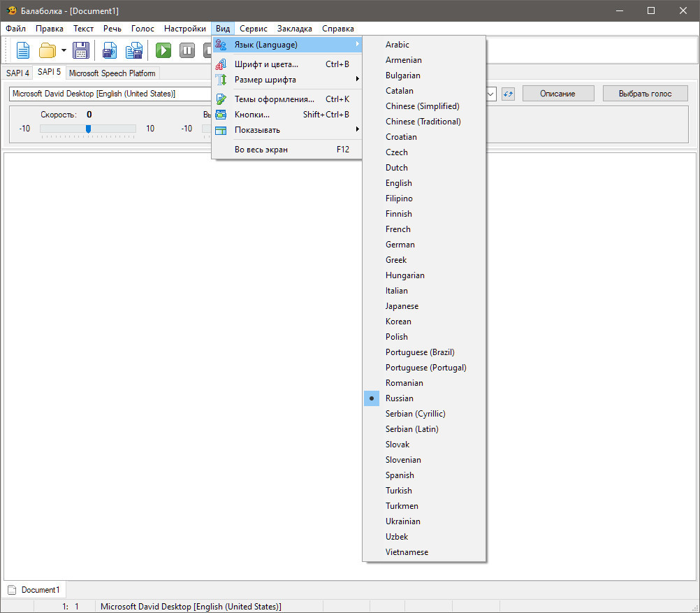The height and width of the screenshot is (613, 700).
Task: Pause speech with the Pause button
Action: tap(187, 50)
